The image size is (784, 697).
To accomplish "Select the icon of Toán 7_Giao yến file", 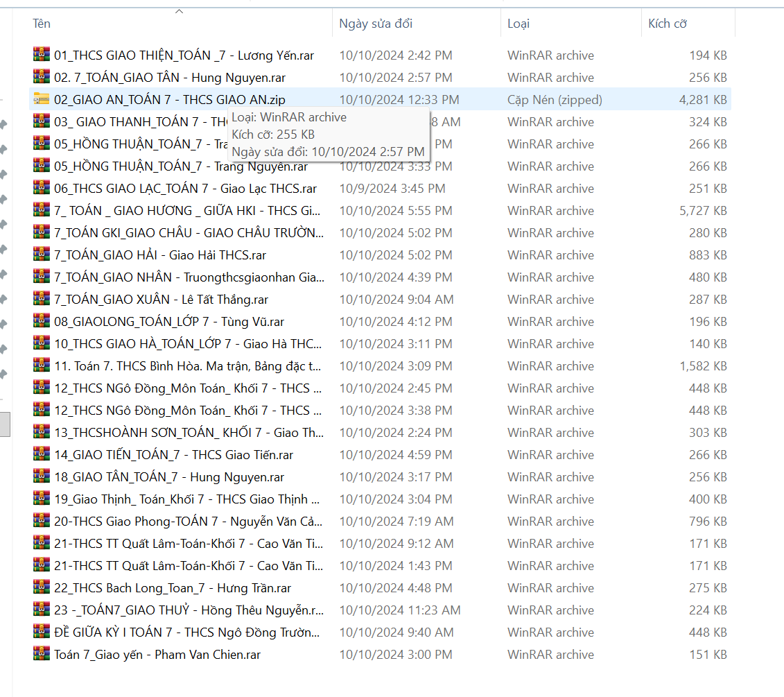I will [42, 654].
